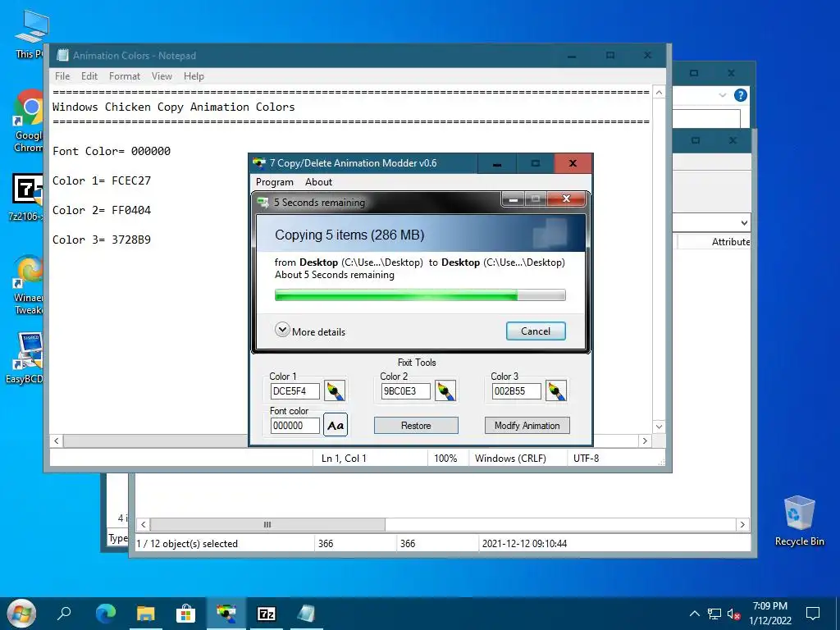Click the '1 / 12 object(s) selected' status text
Viewport: 840px width, 630px height.
point(187,544)
